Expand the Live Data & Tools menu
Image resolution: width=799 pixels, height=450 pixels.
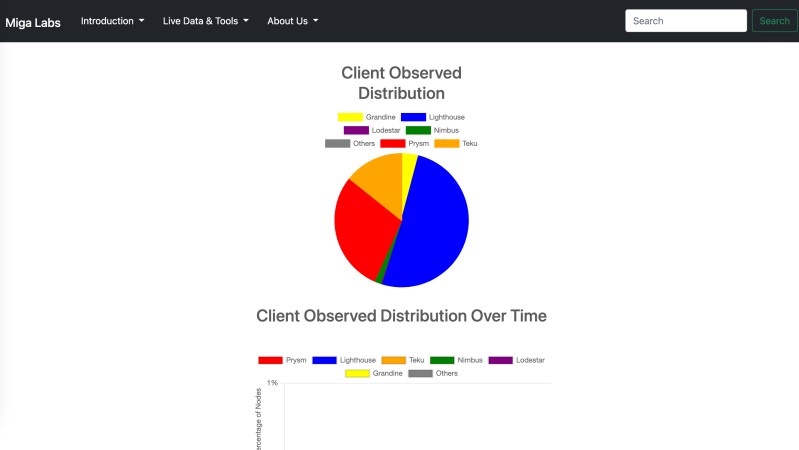[205, 21]
